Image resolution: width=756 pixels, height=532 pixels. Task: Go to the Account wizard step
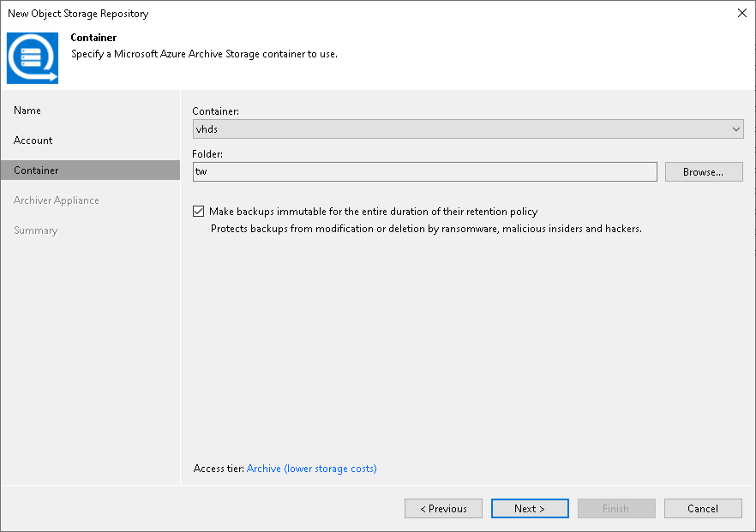33,140
